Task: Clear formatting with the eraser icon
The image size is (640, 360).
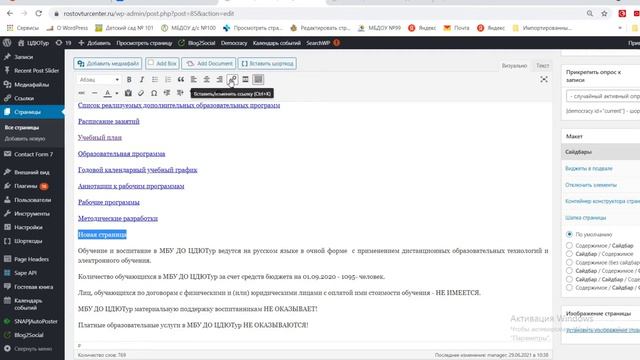Action: pyautogui.click(x=141, y=93)
